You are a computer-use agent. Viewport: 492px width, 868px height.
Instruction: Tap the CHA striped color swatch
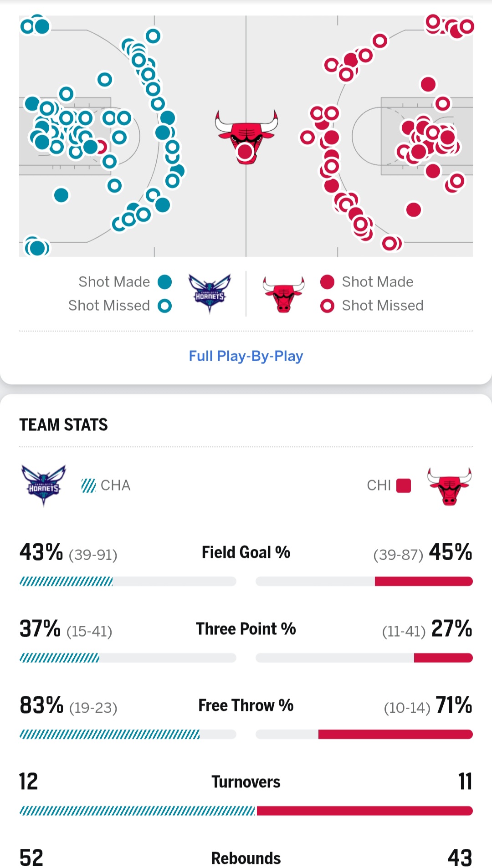(88, 485)
